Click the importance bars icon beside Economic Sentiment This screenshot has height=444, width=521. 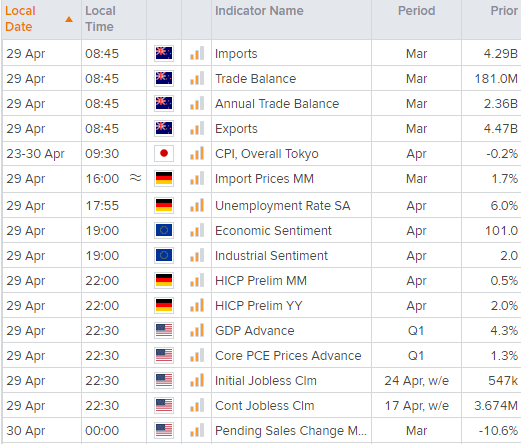point(197,230)
